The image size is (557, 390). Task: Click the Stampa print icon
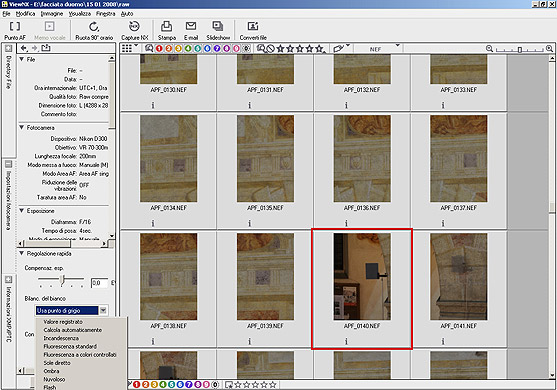pyautogui.click(x=167, y=30)
